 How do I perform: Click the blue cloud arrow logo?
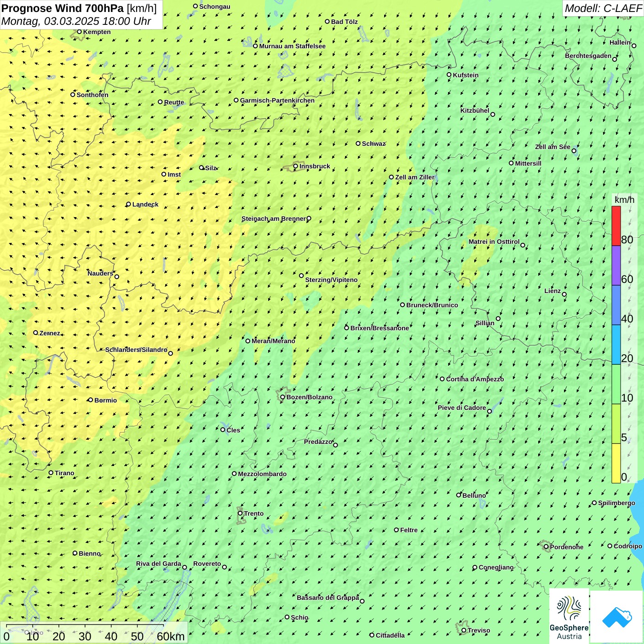pyautogui.click(x=617, y=617)
